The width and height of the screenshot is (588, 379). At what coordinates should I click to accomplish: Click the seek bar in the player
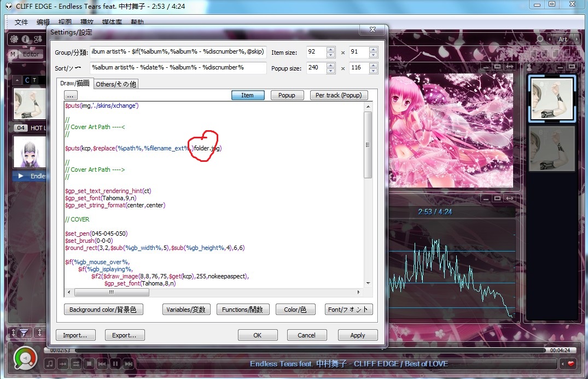tap(310, 350)
